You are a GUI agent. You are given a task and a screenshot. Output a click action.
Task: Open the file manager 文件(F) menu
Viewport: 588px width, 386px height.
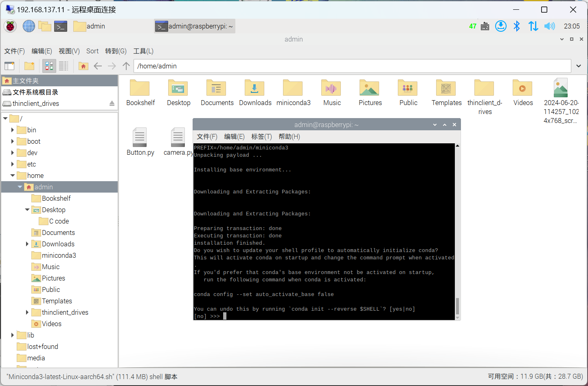[15, 51]
